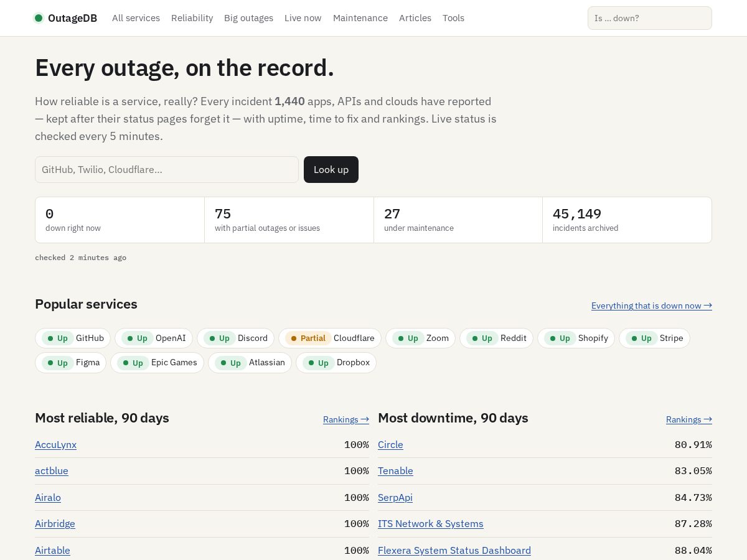Open the Airtable service link
Viewport: 747px width, 560px height.
pos(52,550)
